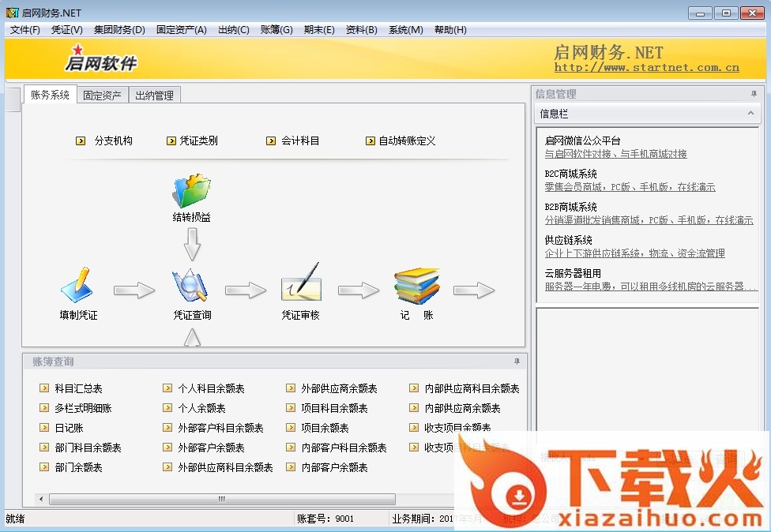Viewport: 771px width, 532px height.
Task: Click the arrow icon beside 凭证类别
Action: 171,141
